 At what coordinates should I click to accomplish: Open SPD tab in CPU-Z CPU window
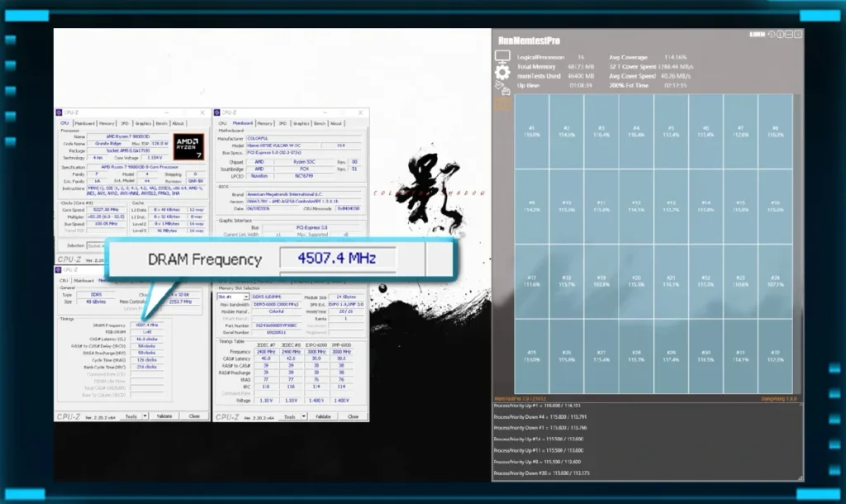pyautogui.click(x=125, y=123)
